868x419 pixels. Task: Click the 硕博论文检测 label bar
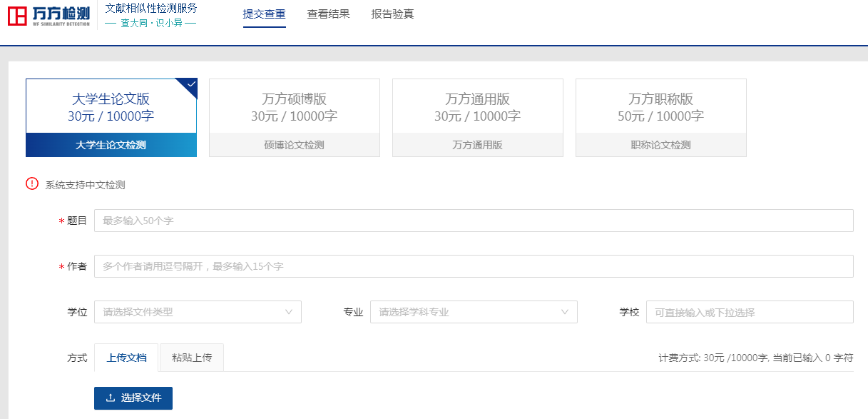pos(294,145)
